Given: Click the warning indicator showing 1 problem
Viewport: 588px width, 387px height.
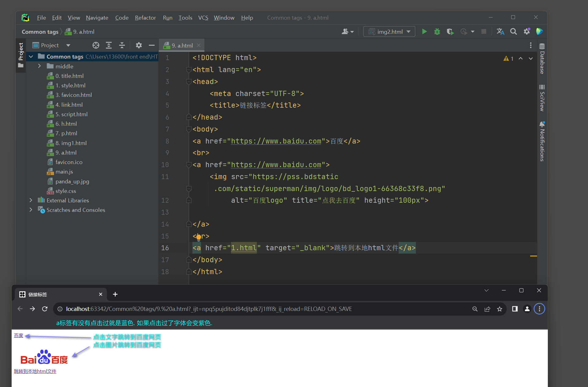Looking at the screenshot, I should click(509, 59).
